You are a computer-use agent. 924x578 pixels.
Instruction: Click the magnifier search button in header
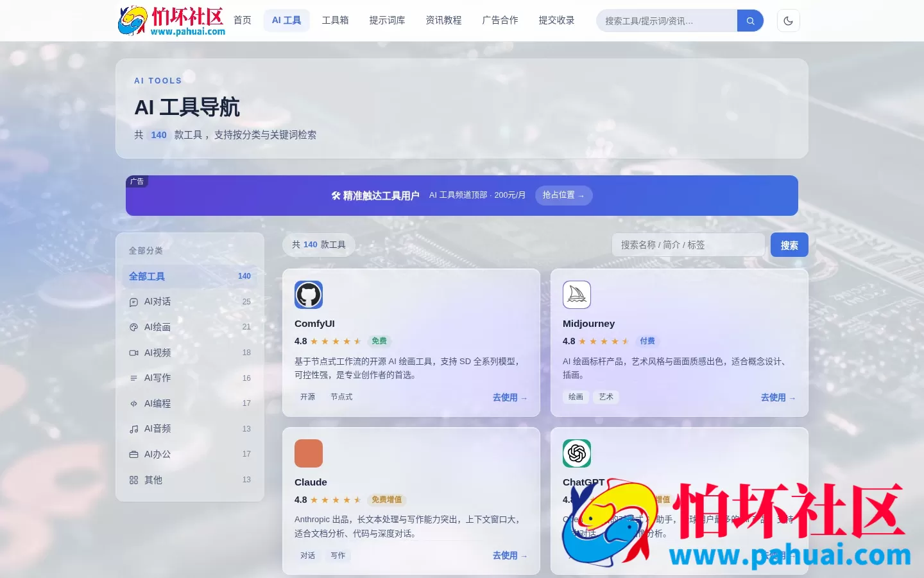[750, 21]
